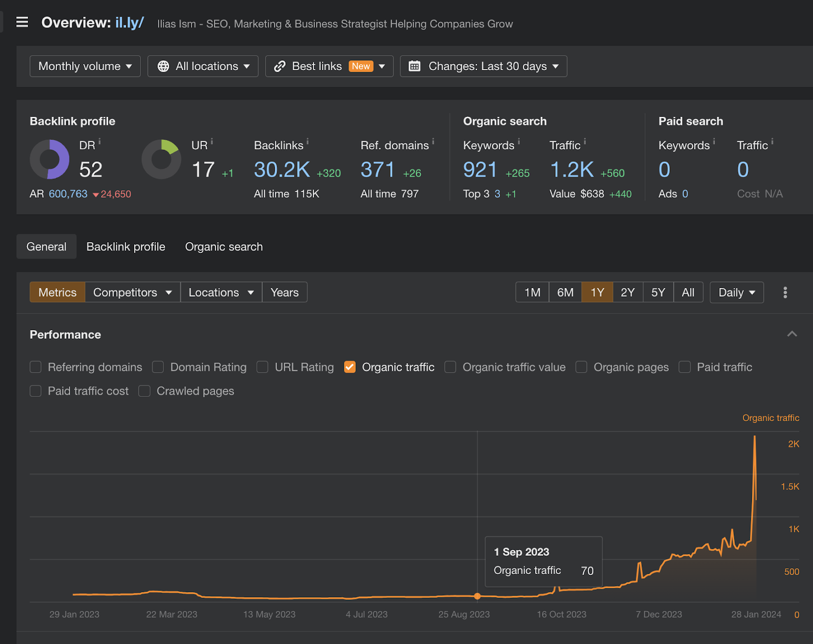This screenshot has width=813, height=644.
Task: Switch to the Backlink profile tab
Action: tap(126, 247)
